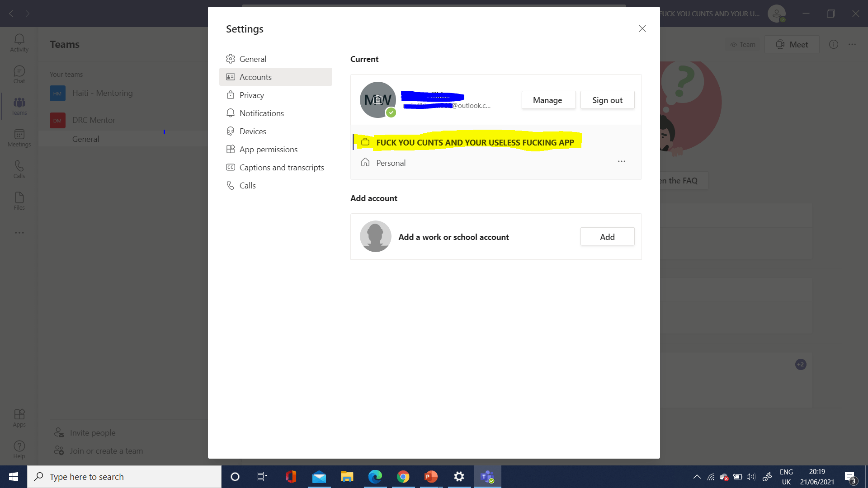868x488 pixels.
Task: Open Meetings calendar icon
Action: [x=19, y=138]
